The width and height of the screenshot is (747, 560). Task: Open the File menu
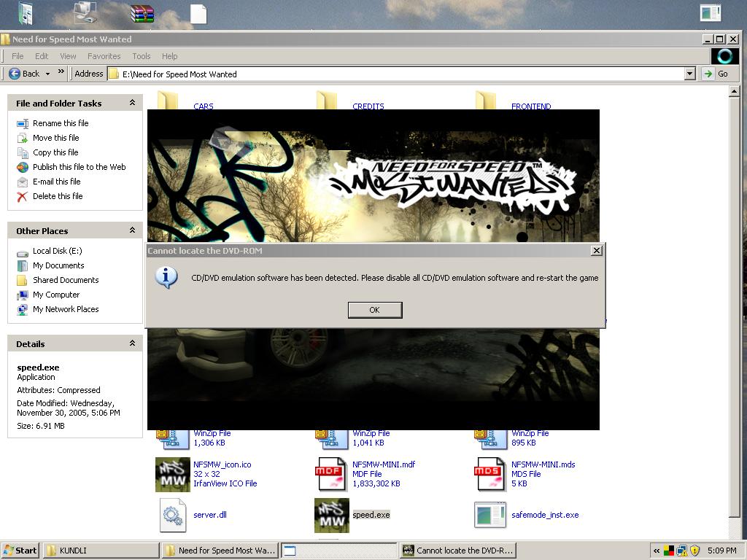(18, 56)
